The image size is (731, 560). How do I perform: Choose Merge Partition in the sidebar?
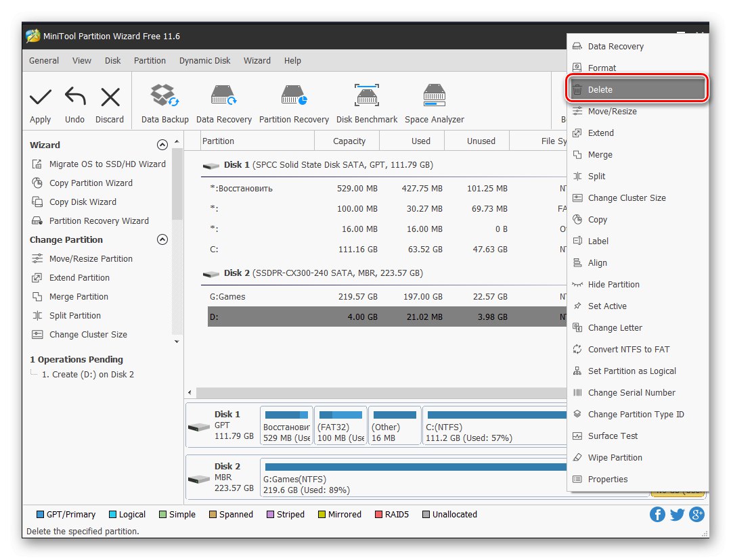coord(70,297)
